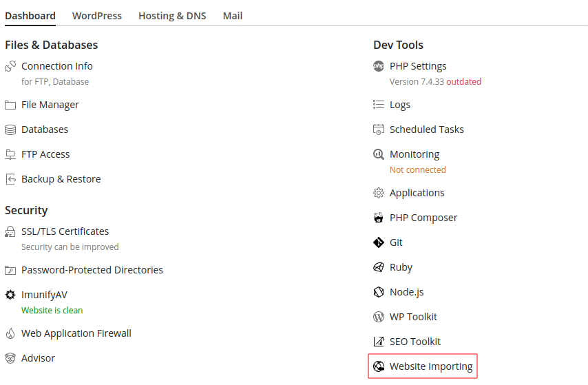Click the 'Not connected' monitoring status

[418, 170]
